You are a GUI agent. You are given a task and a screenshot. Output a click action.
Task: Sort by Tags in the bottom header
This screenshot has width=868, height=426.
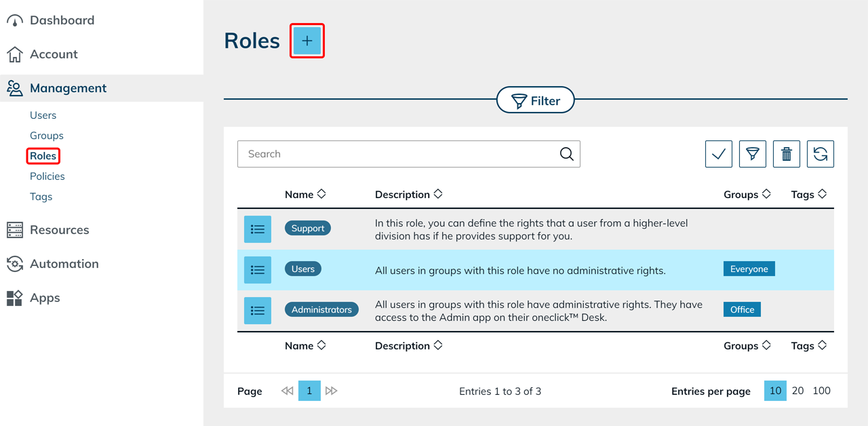coord(809,346)
